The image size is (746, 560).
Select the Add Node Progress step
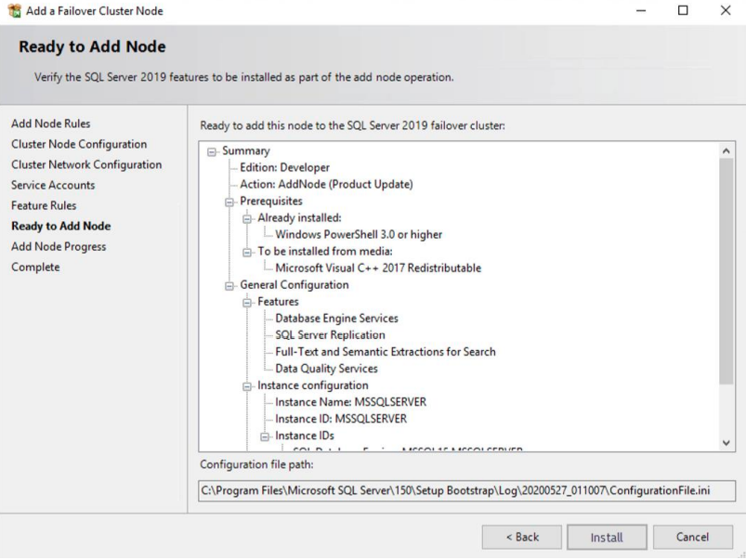[59, 246]
